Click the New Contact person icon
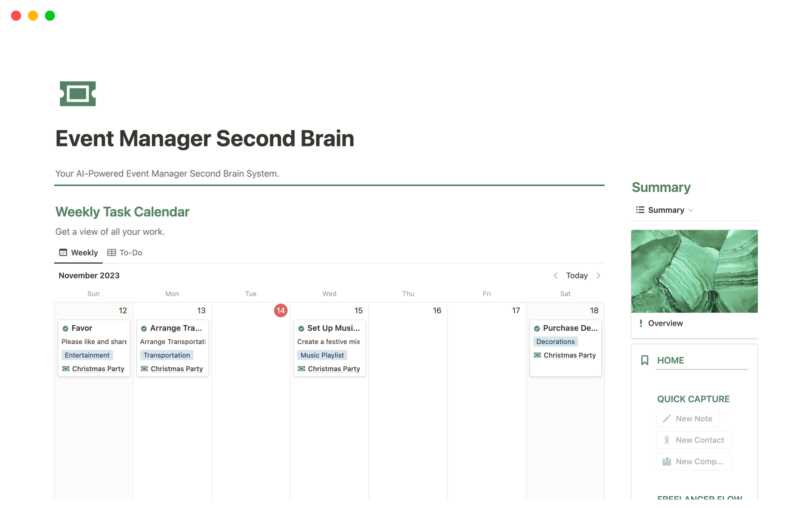 pos(667,439)
